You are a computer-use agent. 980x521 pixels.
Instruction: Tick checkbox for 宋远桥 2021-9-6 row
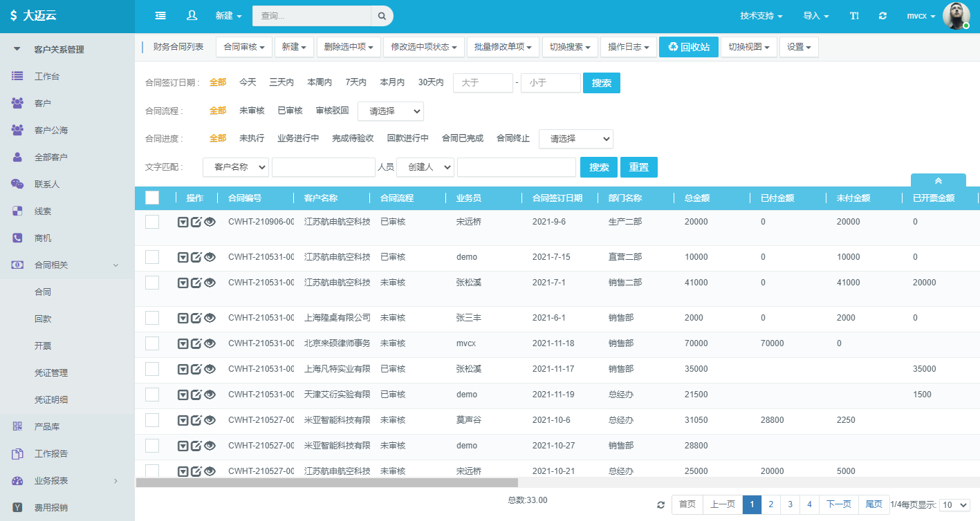[x=152, y=222]
